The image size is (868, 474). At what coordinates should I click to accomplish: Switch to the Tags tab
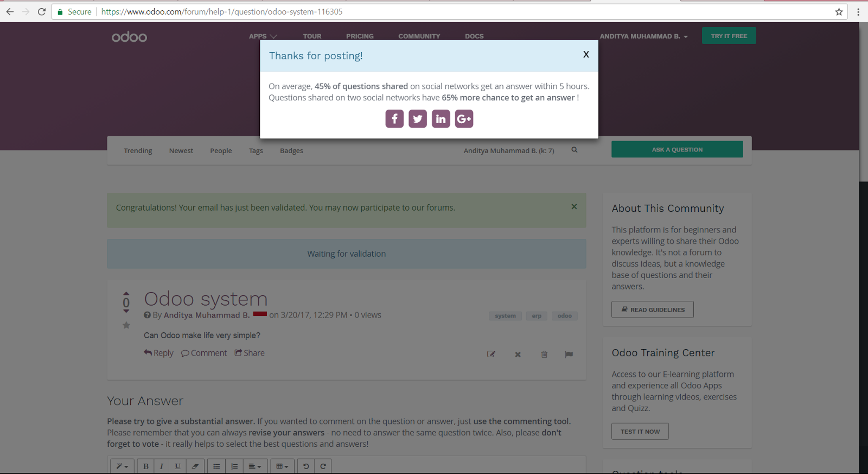coord(256,150)
